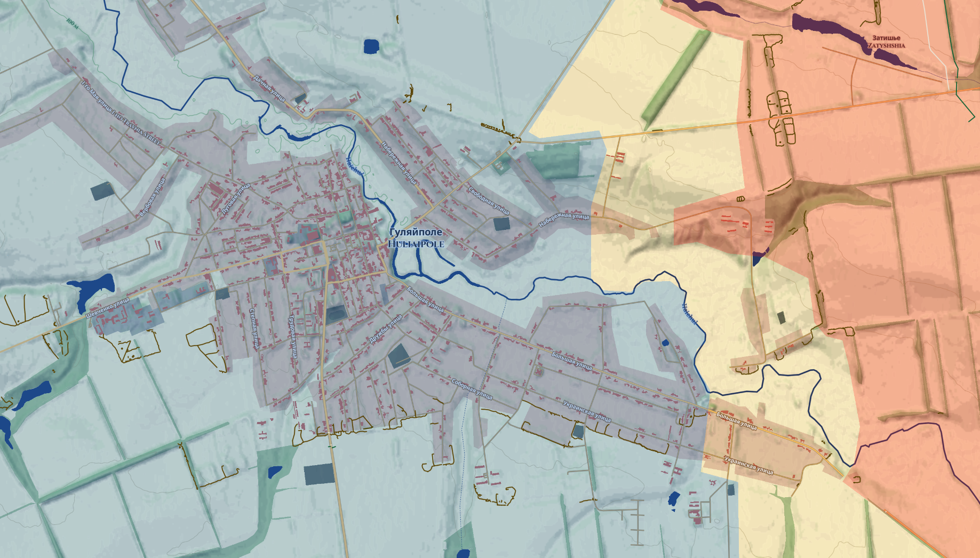
Task: Select the dark rectangle near Вербовая улица
Action: click(x=102, y=191)
